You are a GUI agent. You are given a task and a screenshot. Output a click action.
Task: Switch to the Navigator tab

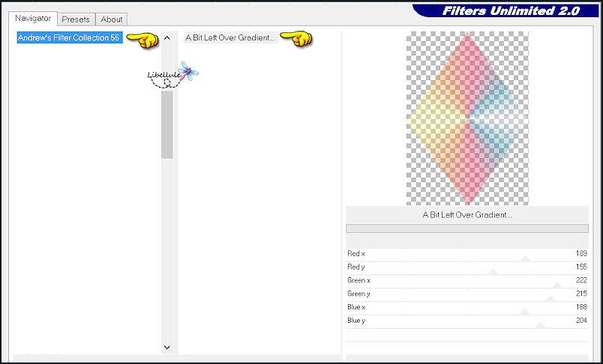[33, 19]
